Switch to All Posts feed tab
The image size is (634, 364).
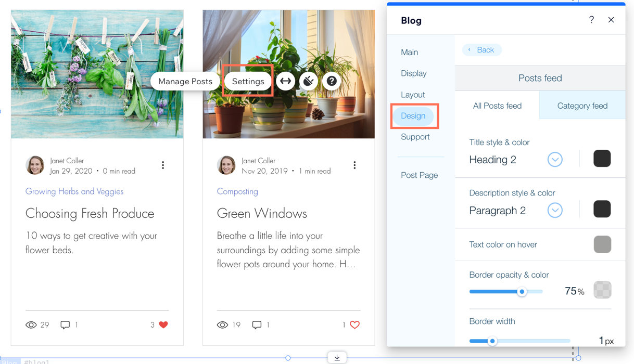pyautogui.click(x=497, y=106)
